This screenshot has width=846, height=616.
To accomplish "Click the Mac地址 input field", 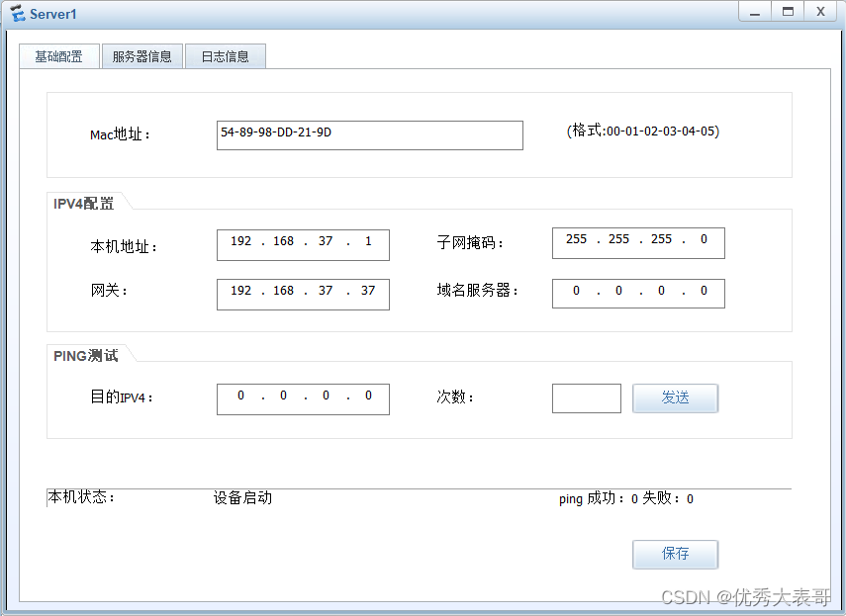I will click(x=370, y=135).
